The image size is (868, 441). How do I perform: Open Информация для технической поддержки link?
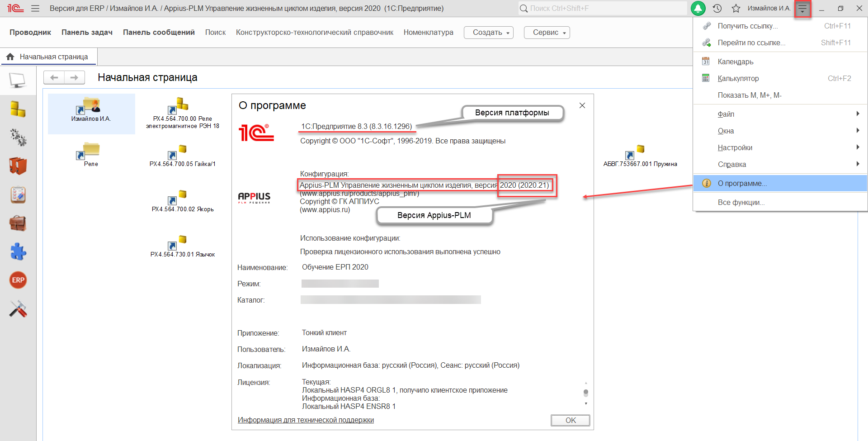pyautogui.click(x=306, y=420)
